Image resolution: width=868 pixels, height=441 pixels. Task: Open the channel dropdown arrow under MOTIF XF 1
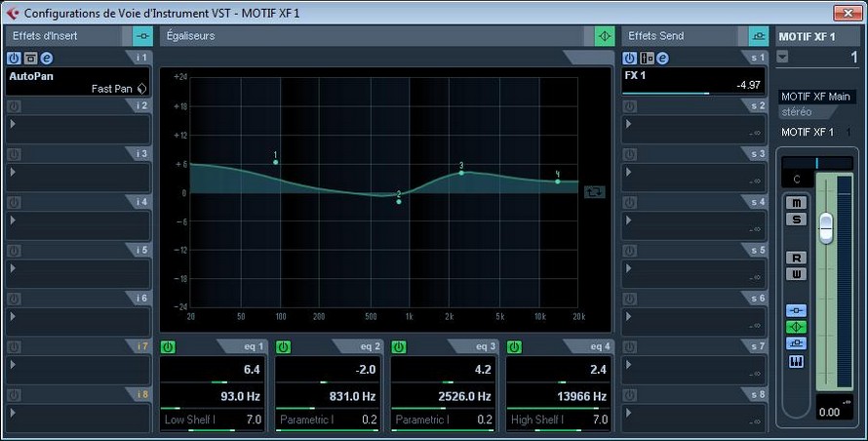[782, 57]
